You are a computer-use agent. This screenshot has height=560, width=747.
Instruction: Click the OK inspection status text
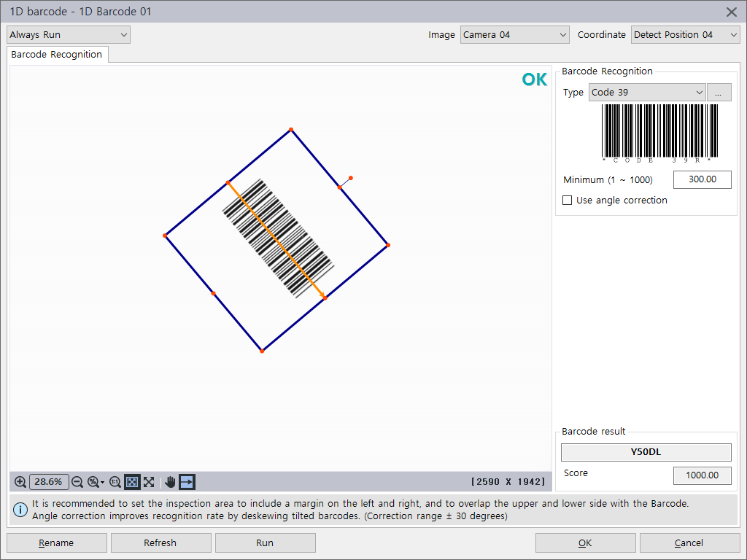pyautogui.click(x=534, y=79)
